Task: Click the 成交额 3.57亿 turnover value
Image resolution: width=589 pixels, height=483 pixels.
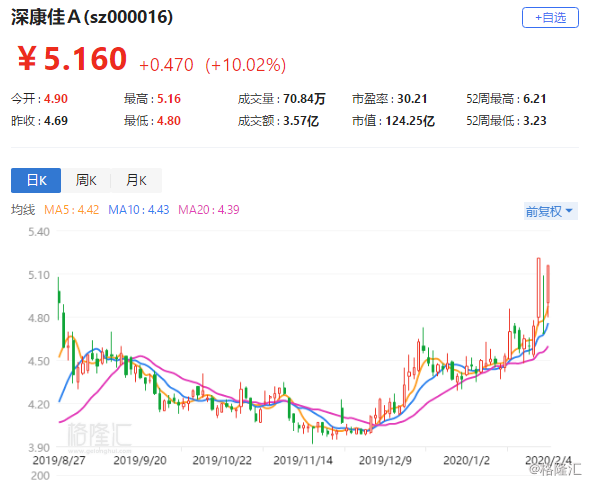Action: coord(301,121)
